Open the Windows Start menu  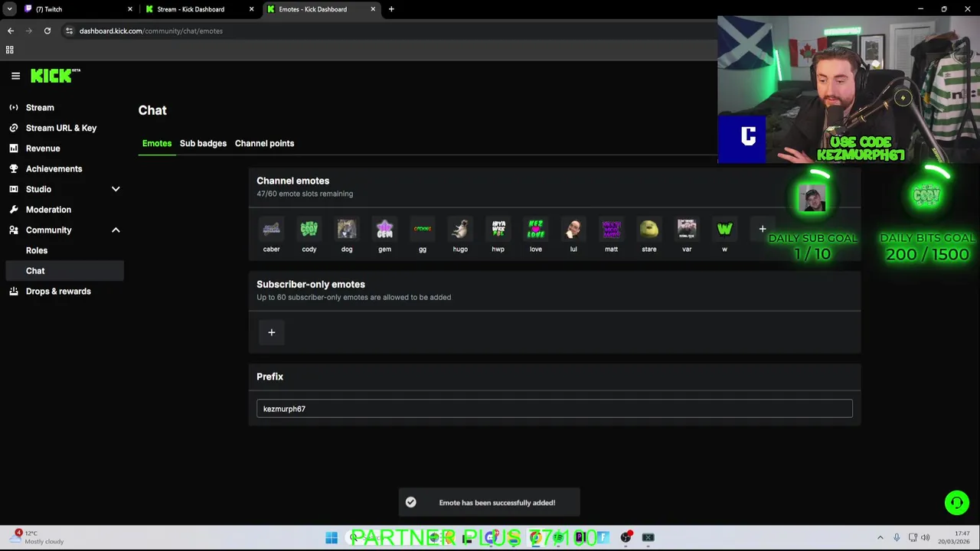332,538
